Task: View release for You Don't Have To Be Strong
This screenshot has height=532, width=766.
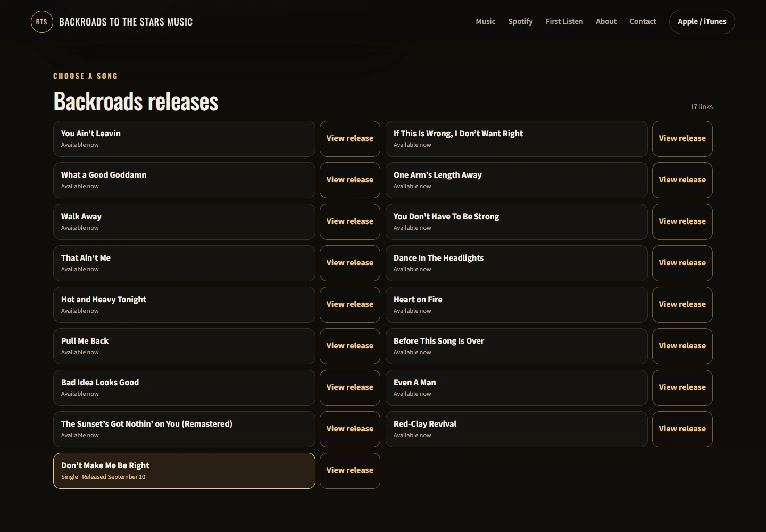Action: pos(682,222)
